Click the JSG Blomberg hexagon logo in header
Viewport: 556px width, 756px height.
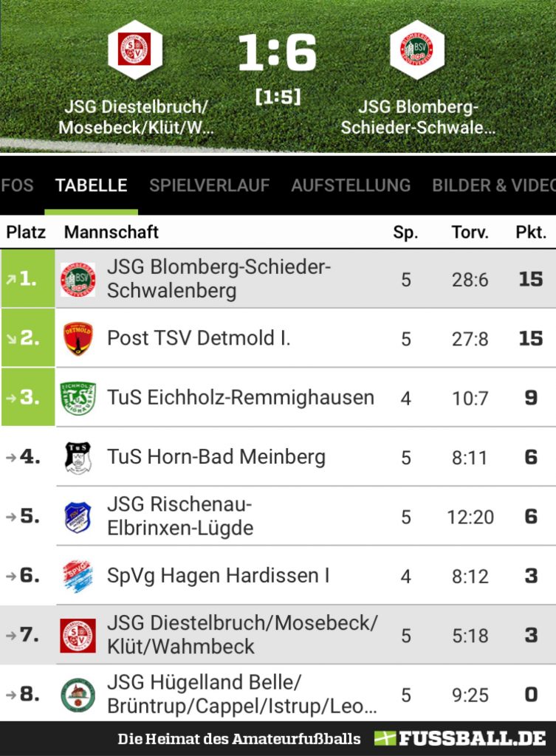[416, 49]
